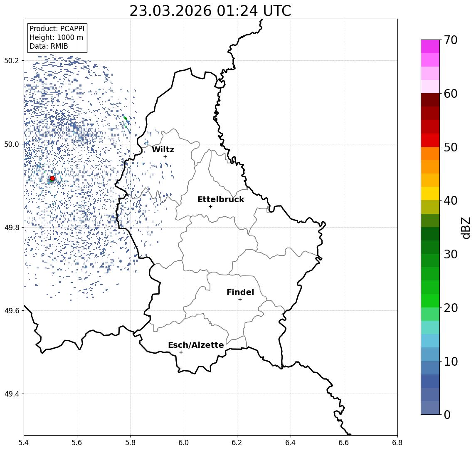Click the longitude axis label 5.6
This screenshot has height=451, width=476.
click(x=77, y=443)
